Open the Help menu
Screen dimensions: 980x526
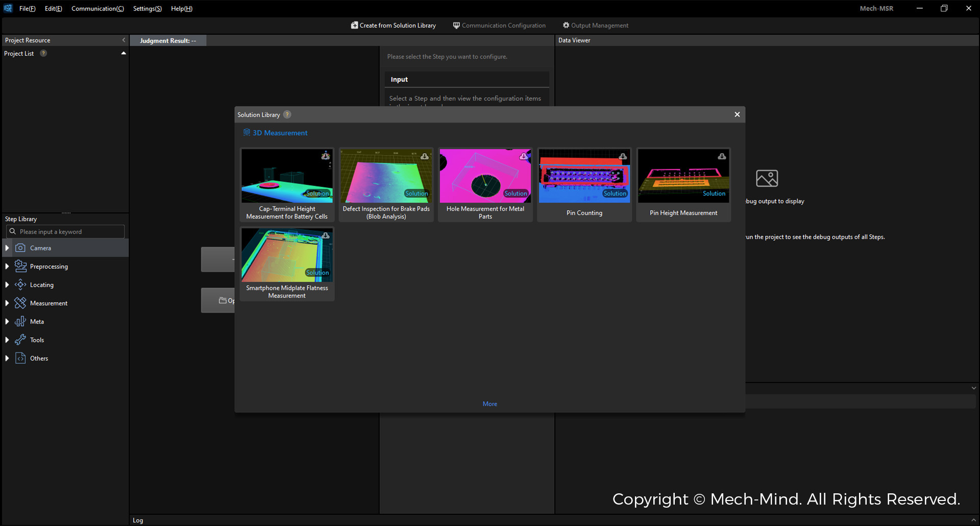click(x=181, y=9)
